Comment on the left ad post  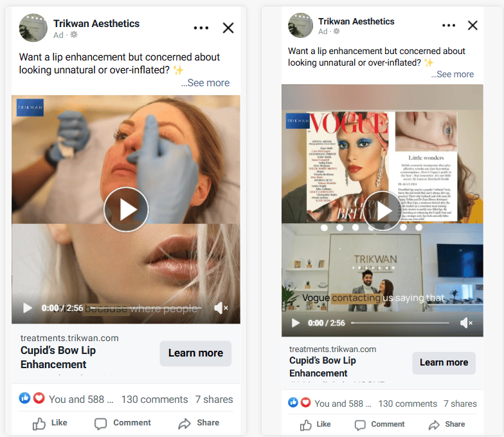click(122, 423)
